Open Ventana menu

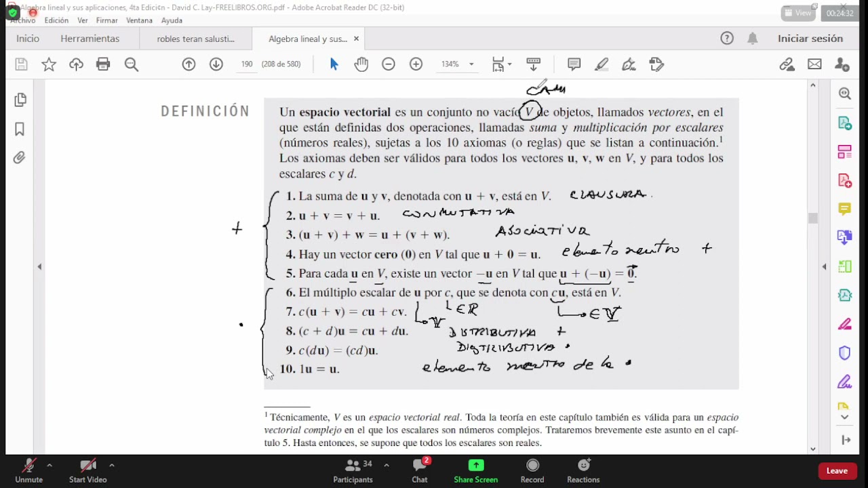[x=140, y=20]
